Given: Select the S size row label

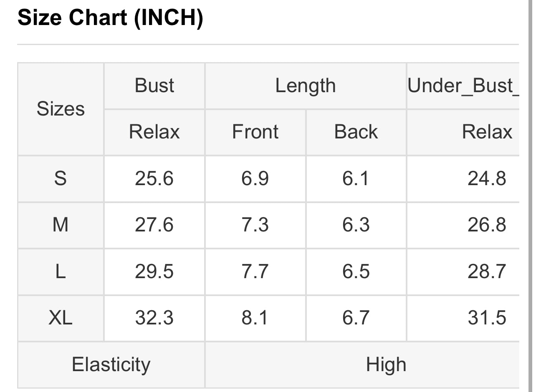Looking at the screenshot, I should pyautogui.click(x=61, y=179).
